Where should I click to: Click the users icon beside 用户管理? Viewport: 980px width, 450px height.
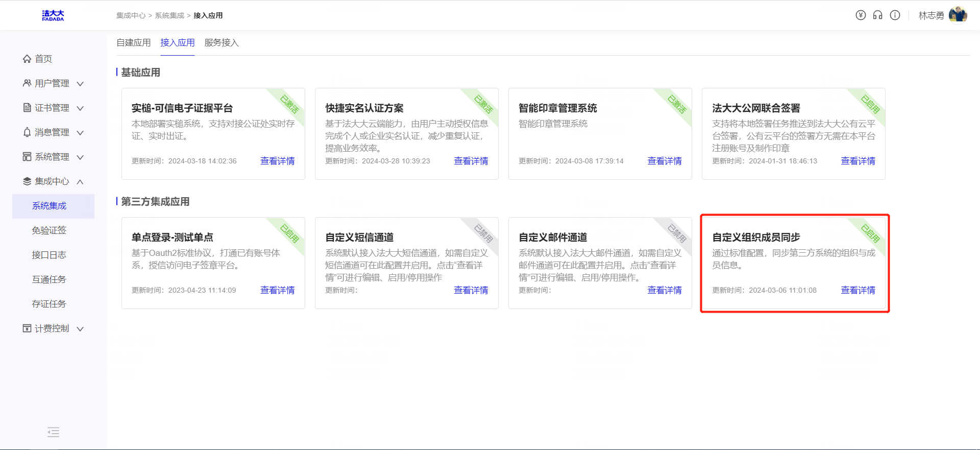pyautogui.click(x=27, y=83)
